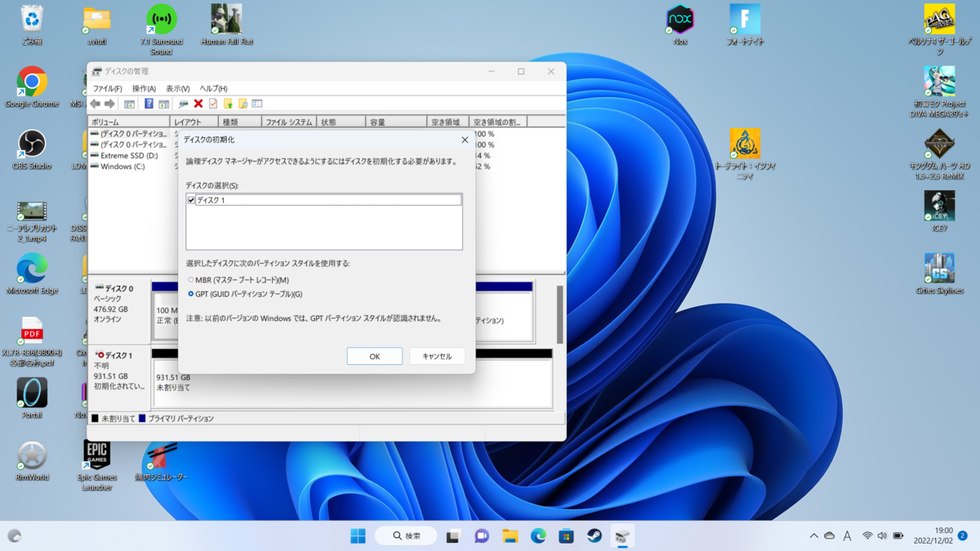Click the IME A input indicator

point(847,536)
